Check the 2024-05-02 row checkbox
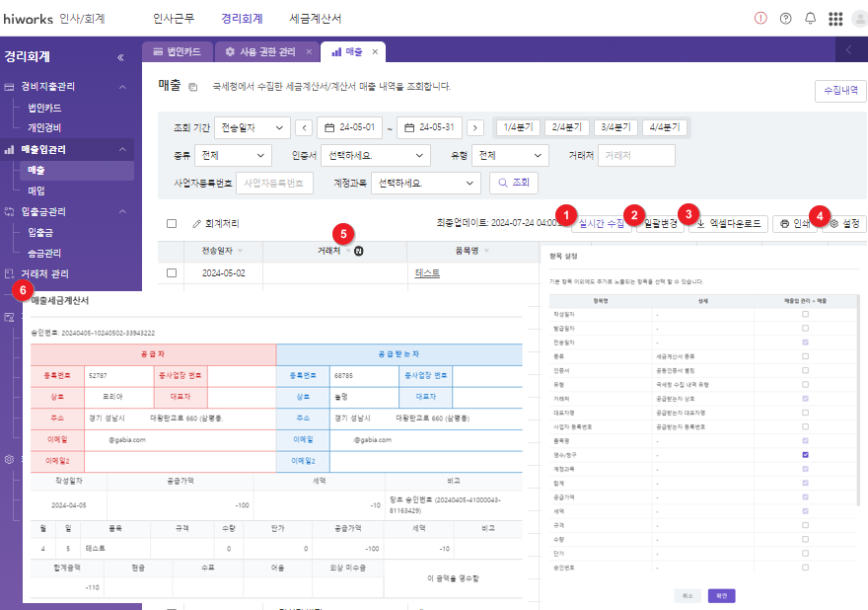 pos(172,273)
